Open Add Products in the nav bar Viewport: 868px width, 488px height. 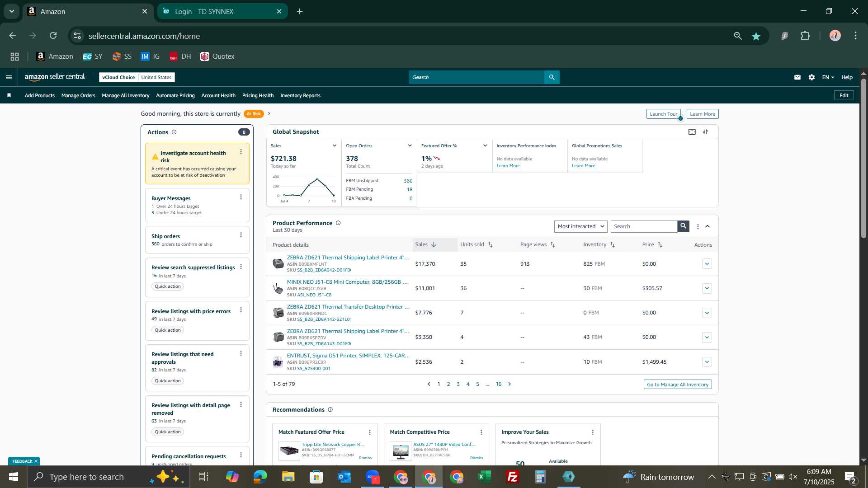40,95
